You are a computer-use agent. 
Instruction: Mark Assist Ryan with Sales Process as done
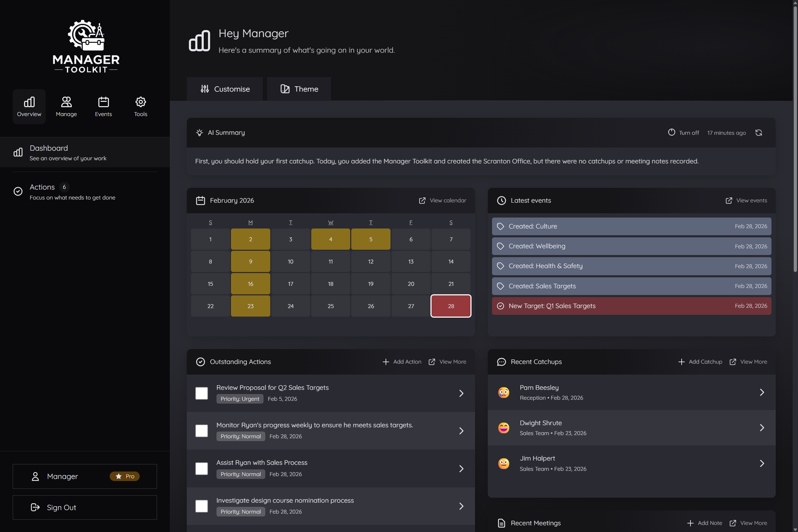coord(201,468)
